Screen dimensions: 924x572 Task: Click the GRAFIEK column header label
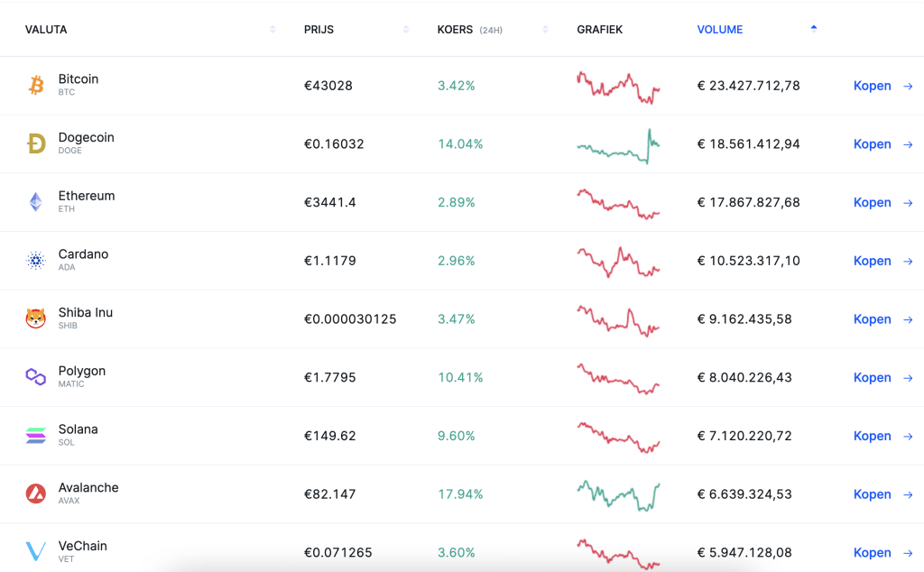click(x=599, y=30)
